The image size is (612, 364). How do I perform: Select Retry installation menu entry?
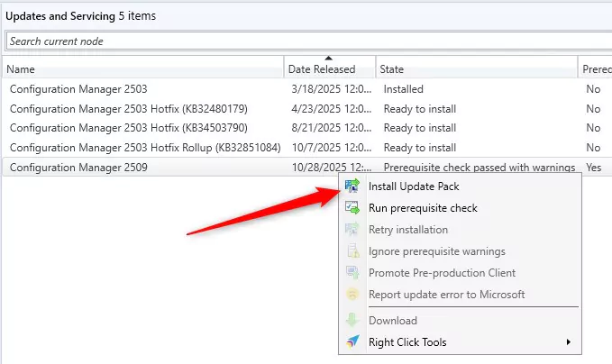(x=461, y=230)
